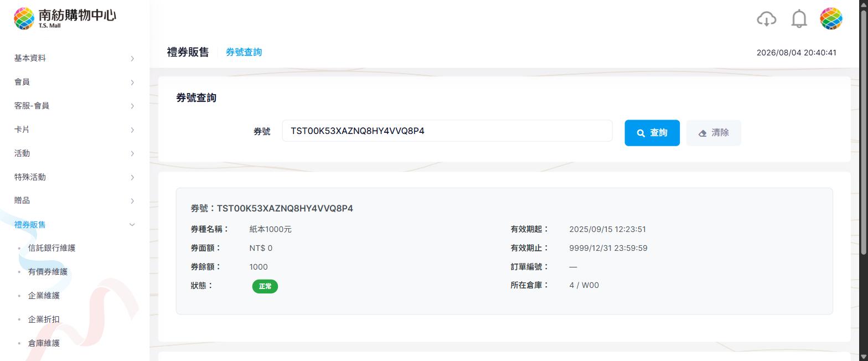Open 活動 in the sidebar
Viewport: 868px width, 361px height.
tap(22, 153)
